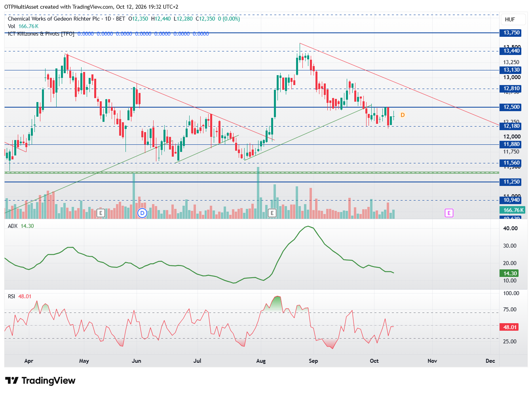
Task: Click the green ADX 14.30 value tag
Action: pos(510,273)
